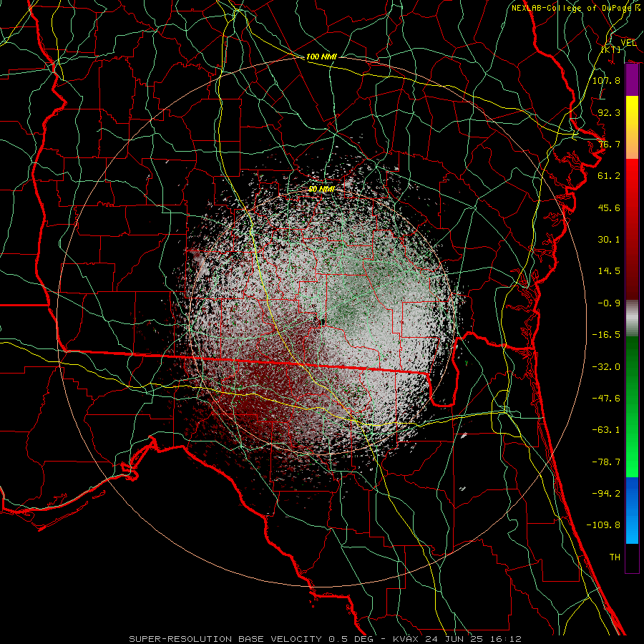Click the 100 NMI range ring label
This screenshot has width=644, height=644.
point(321,57)
